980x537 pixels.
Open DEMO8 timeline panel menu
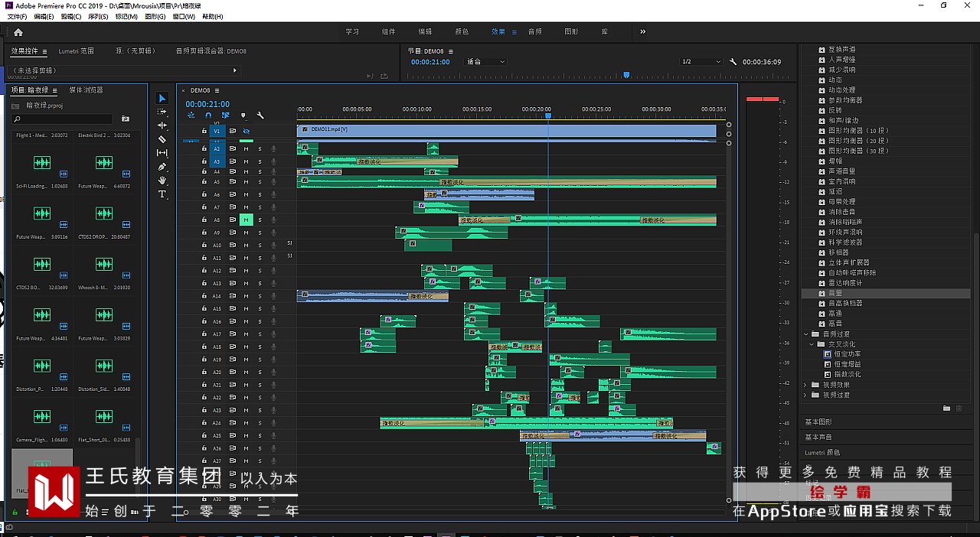point(217,90)
